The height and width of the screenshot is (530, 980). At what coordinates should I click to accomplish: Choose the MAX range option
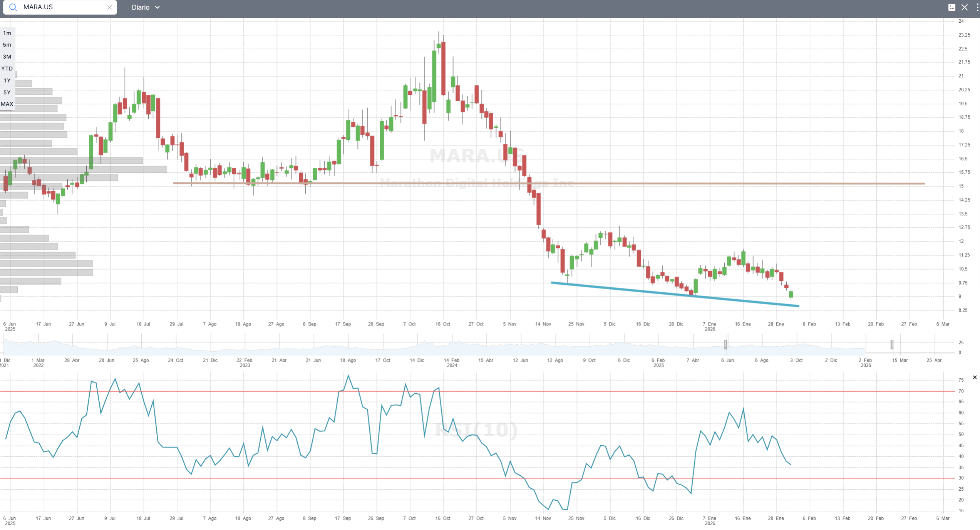tap(7, 104)
